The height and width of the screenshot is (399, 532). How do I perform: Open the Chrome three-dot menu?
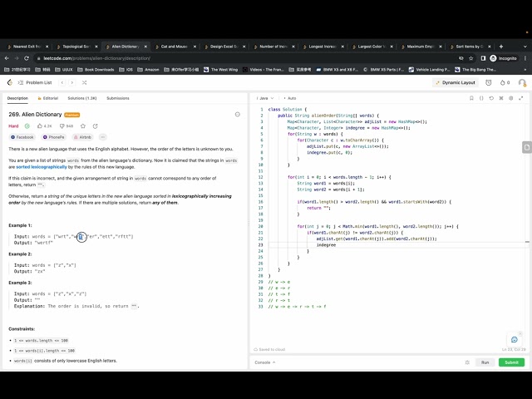click(525, 58)
